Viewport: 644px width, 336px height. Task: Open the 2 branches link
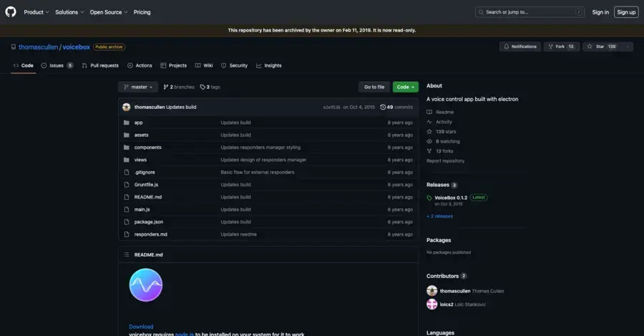(179, 87)
